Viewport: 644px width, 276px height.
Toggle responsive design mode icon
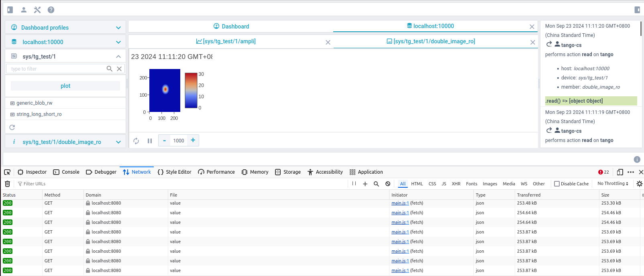point(620,172)
